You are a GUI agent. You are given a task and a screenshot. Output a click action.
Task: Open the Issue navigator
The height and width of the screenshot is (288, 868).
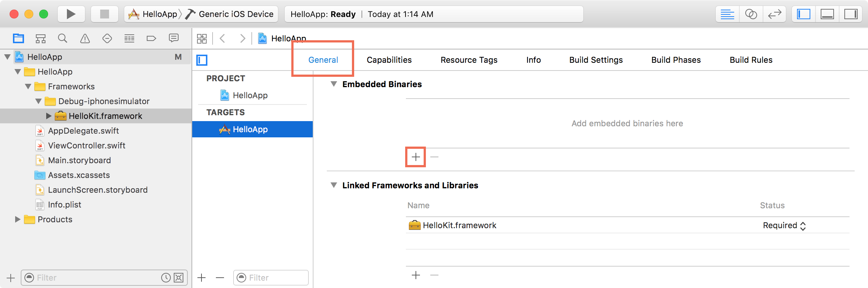click(x=85, y=38)
